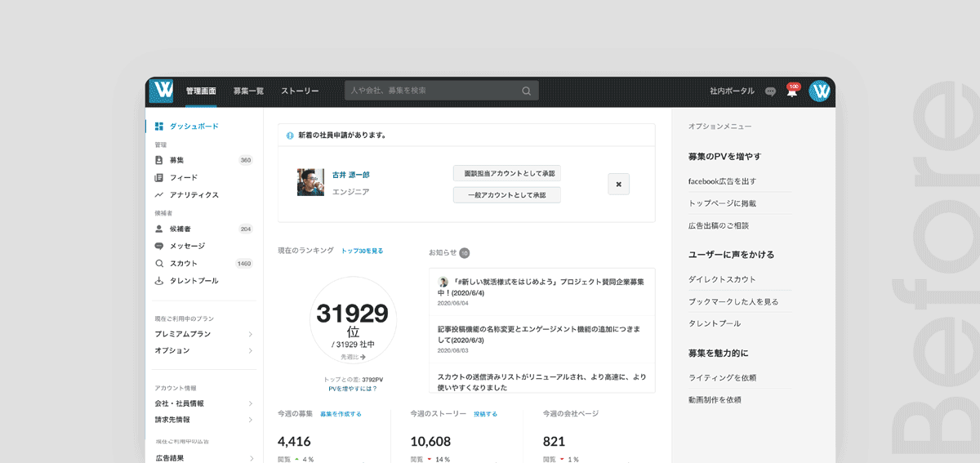Open notifications bell with 100 badge
The width and height of the screenshot is (980, 463).
tap(791, 91)
